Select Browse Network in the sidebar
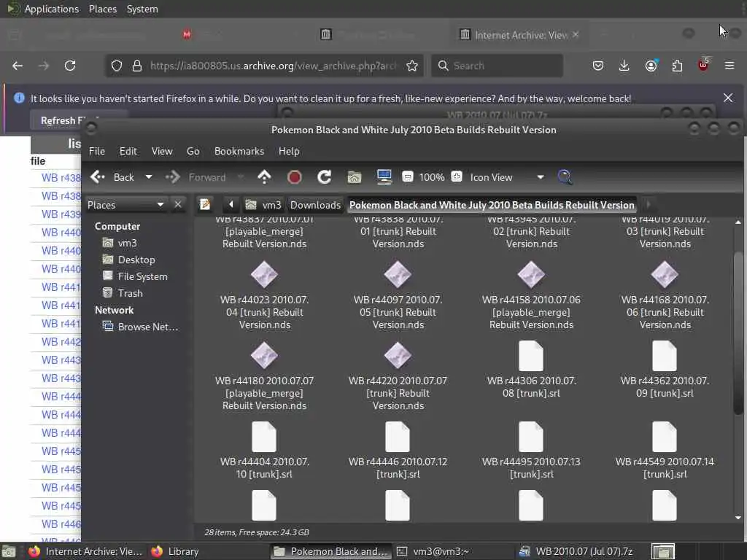 click(141, 327)
